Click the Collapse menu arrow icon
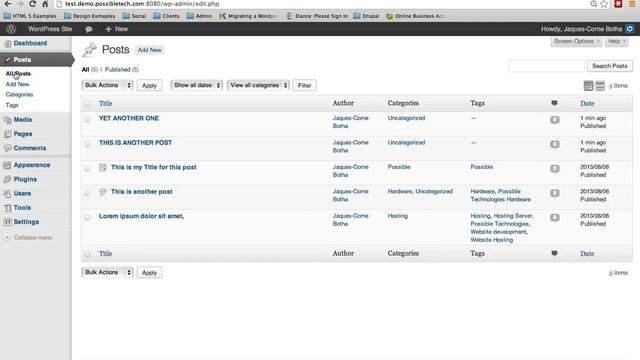 (7, 237)
